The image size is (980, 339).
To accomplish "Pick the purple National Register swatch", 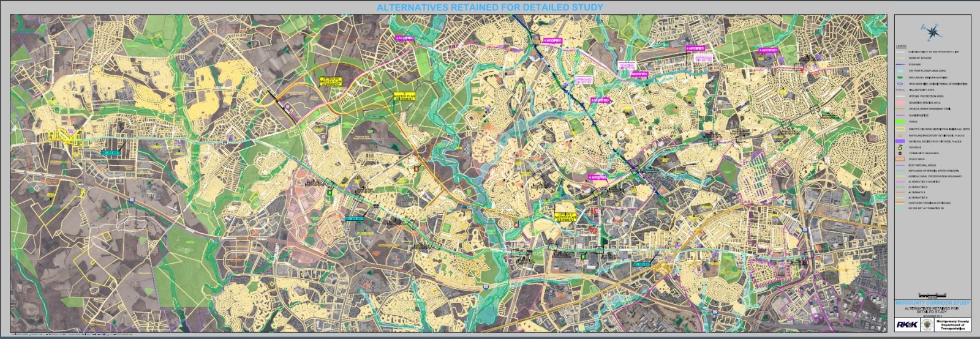I will (x=901, y=141).
